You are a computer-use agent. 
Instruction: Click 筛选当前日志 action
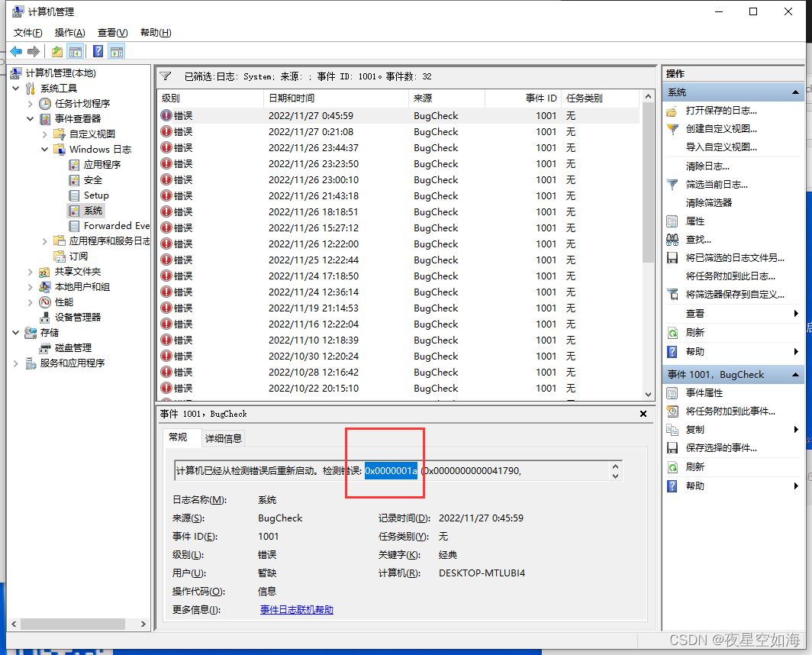pyautogui.click(x=717, y=185)
